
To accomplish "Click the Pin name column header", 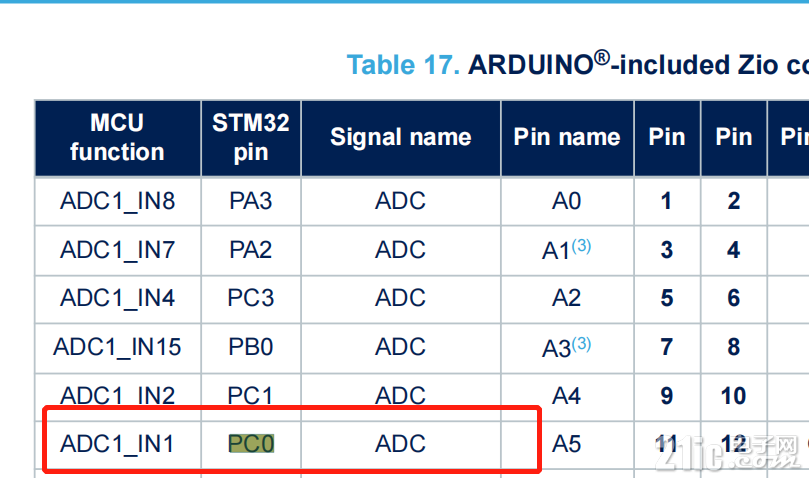I will [x=567, y=138].
